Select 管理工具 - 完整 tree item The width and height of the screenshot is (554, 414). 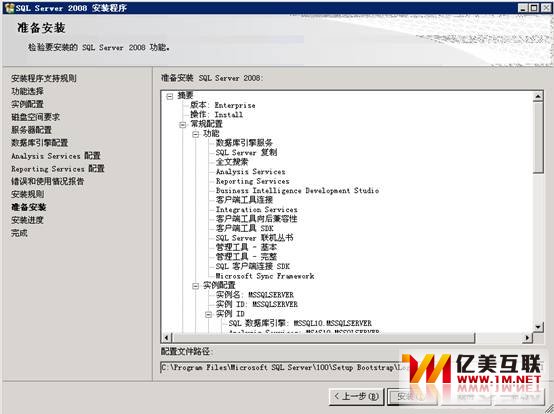pos(246,257)
